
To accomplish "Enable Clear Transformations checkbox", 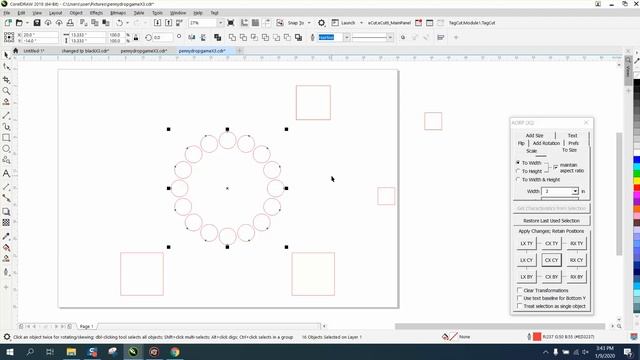I will point(520,290).
